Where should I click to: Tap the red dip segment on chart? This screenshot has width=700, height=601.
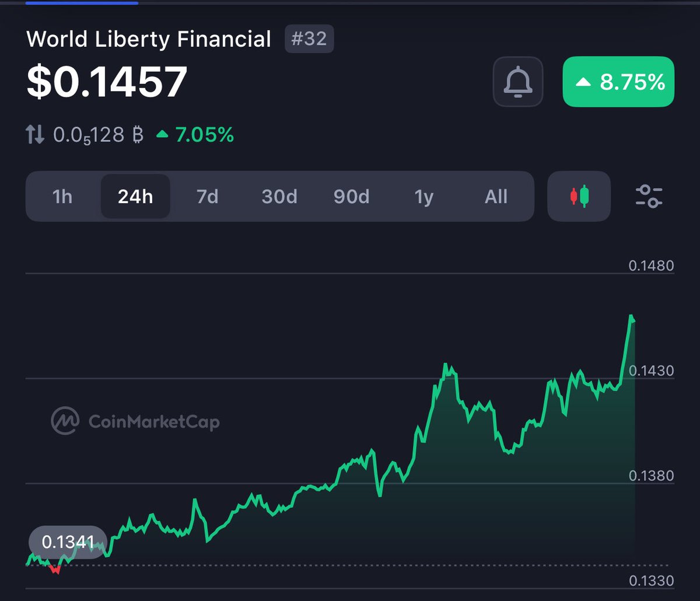point(55,569)
